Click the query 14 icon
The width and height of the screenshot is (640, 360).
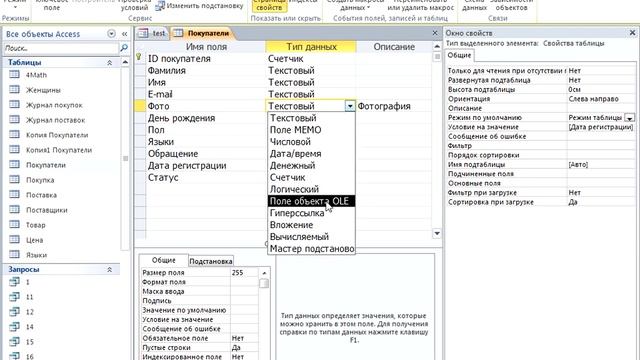click(x=14, y=327)
